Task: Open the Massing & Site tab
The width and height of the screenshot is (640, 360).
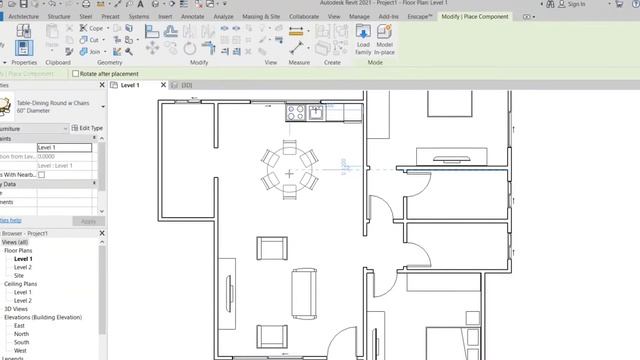Action: [x=261, y=17]
